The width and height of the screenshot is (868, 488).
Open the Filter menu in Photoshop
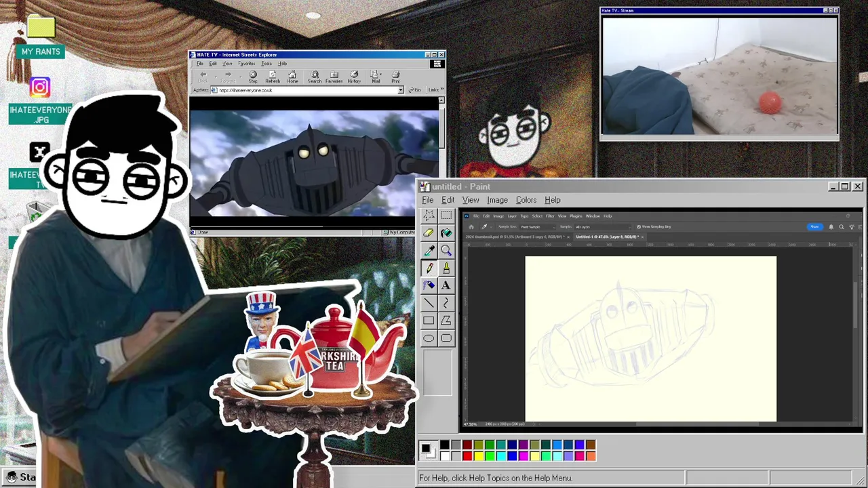tap(550, 216)
